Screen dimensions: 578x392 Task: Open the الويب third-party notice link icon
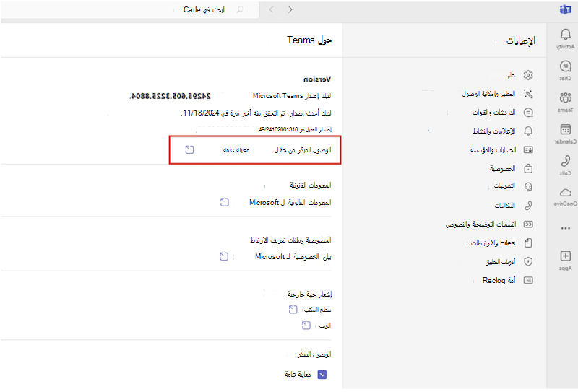(306, 326)
